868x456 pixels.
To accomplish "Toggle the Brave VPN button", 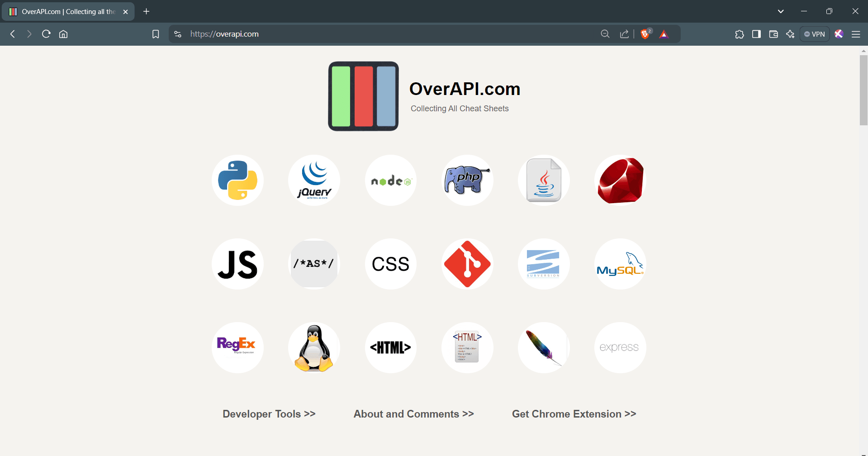I will click(815, 34).
